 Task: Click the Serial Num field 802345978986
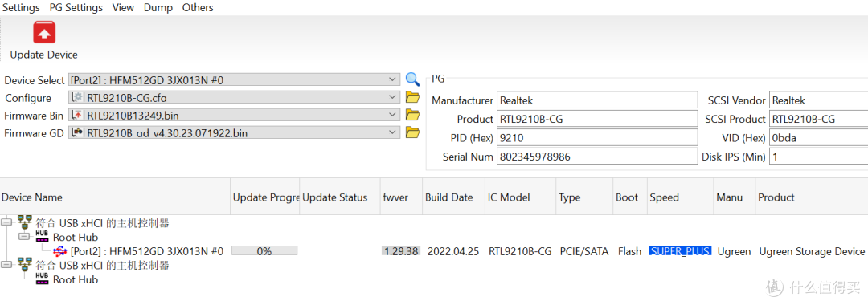click(x=597, y=157)
